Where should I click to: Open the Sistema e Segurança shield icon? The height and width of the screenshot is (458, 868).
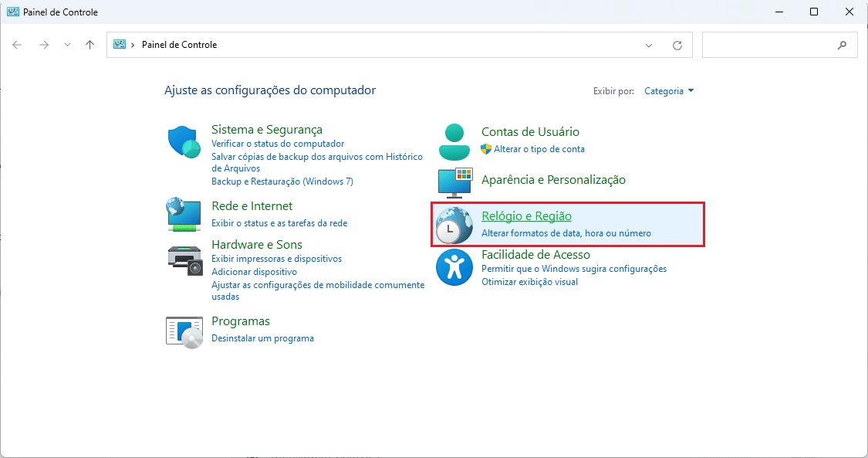click(184, 142)
